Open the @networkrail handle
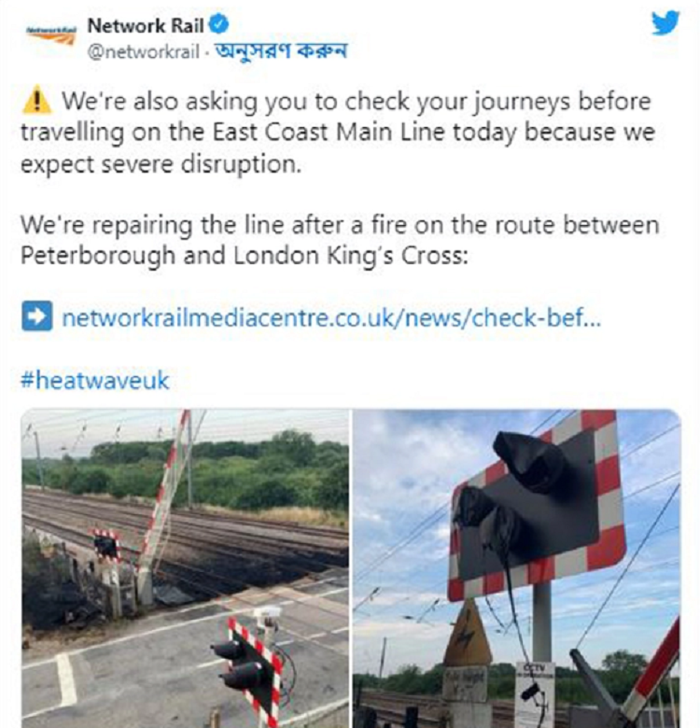This screenshot has width=700, height=728. (x=144, y=51)
